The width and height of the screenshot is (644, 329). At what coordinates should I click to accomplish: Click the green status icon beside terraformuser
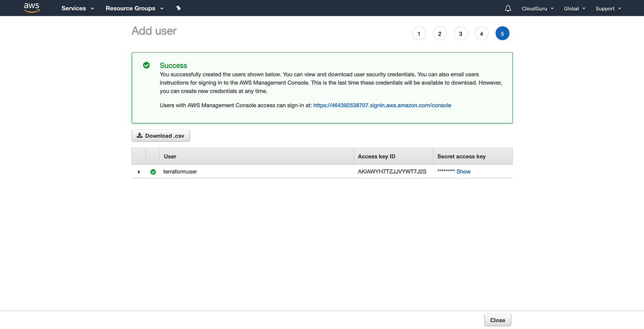click(x=153, y=172)
